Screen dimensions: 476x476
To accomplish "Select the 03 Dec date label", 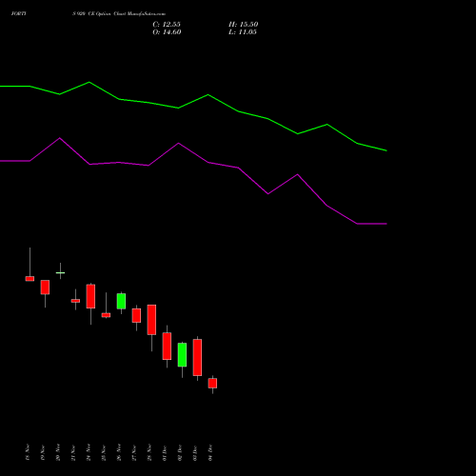I will point(195,452).
